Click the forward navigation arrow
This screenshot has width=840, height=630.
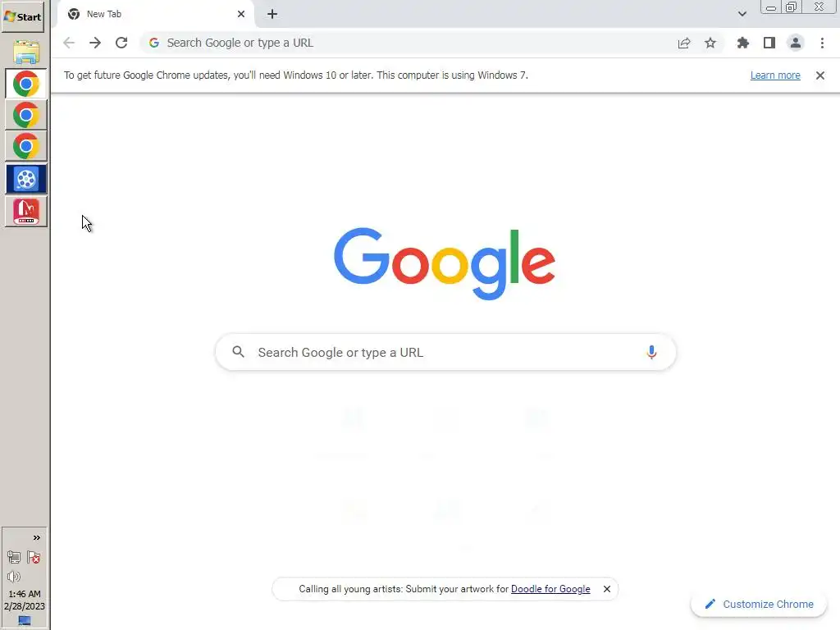pos(95,43)
